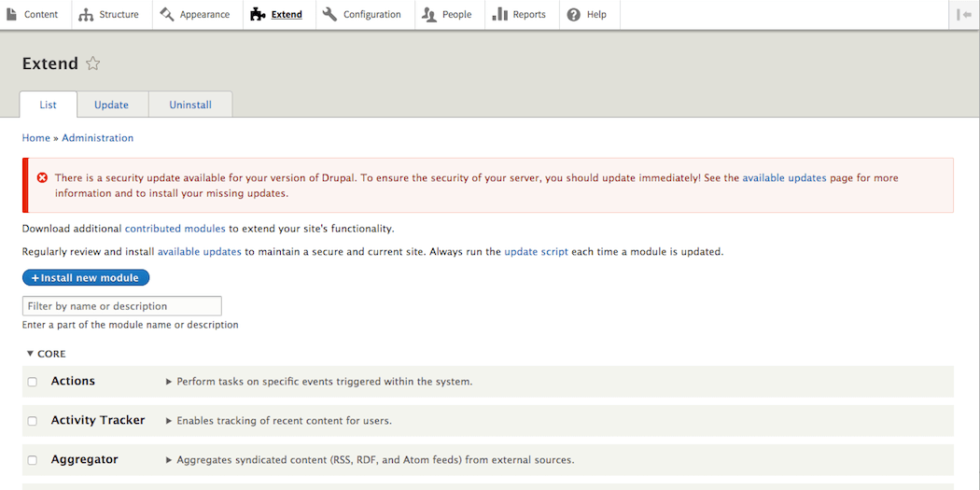Collapse the CORE modules section

[x=46, y=354]
